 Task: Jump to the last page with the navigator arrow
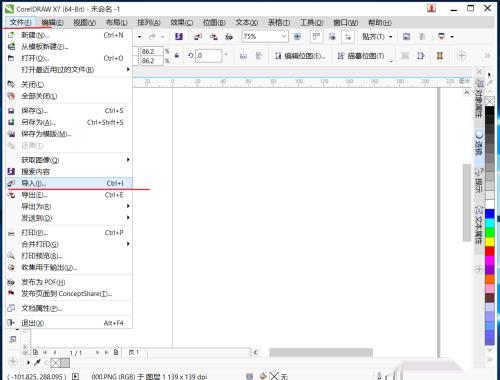click(x=106, y=352)
